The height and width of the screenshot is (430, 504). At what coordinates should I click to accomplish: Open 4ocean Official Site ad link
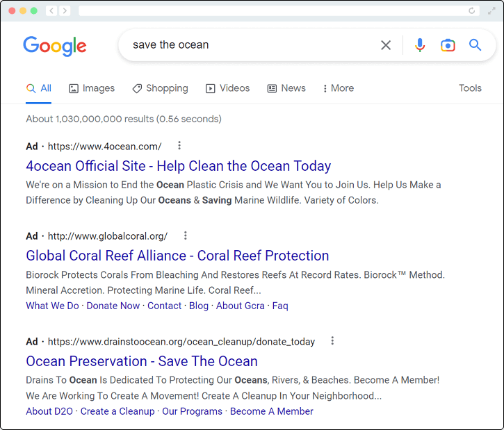point(179,166)
